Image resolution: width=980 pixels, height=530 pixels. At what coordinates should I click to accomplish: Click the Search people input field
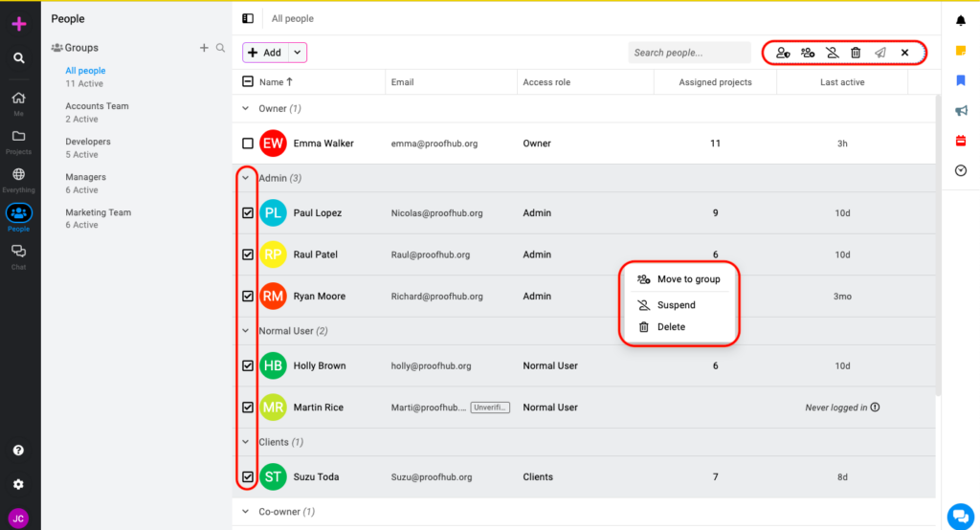point(688,53)
